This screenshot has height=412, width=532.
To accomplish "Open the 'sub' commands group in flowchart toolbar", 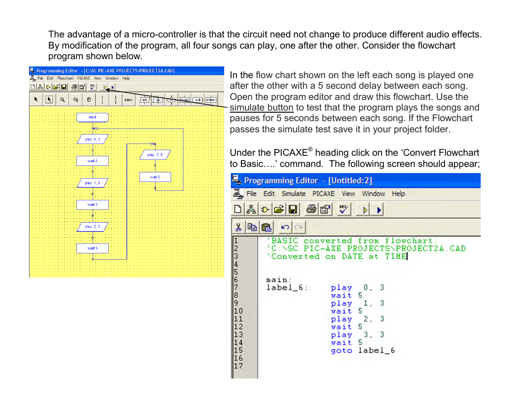I will pyautogui.click(x=198, y=99).
